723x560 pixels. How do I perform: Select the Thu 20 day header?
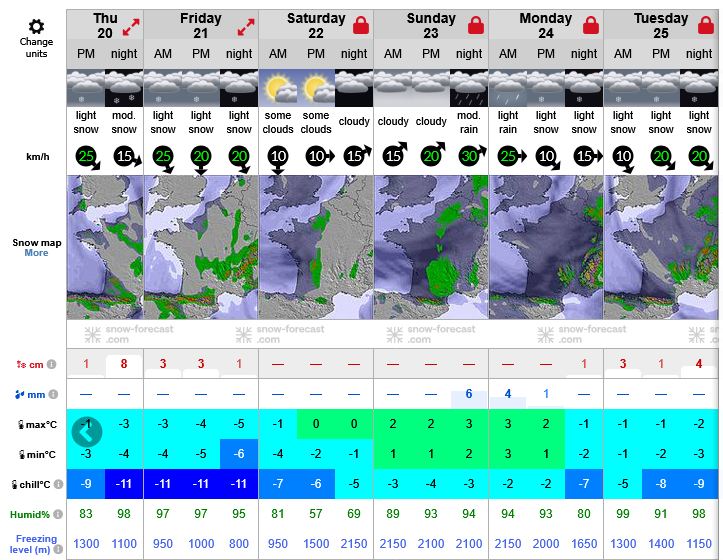coord(105,26)
